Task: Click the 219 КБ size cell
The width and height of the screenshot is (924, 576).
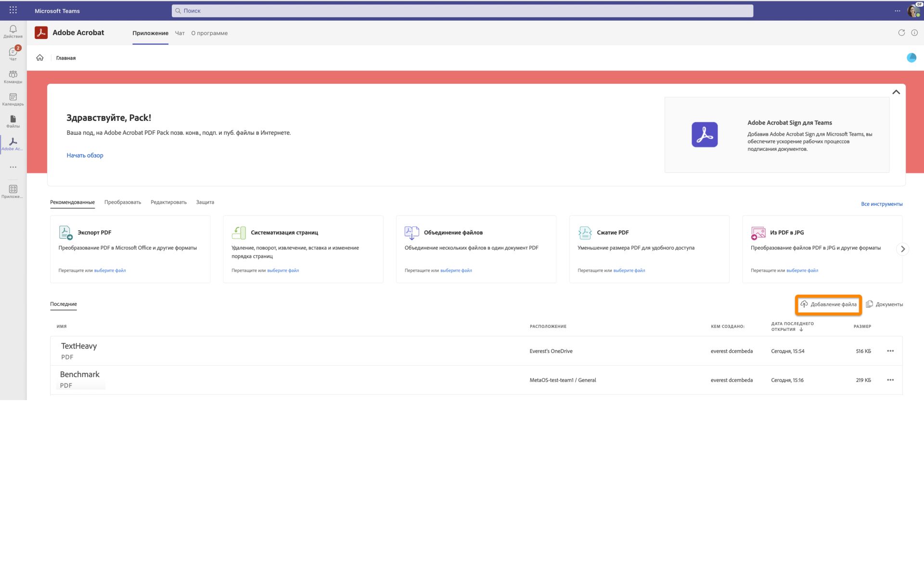Action: pyautogui.click(x=863, y=380)
